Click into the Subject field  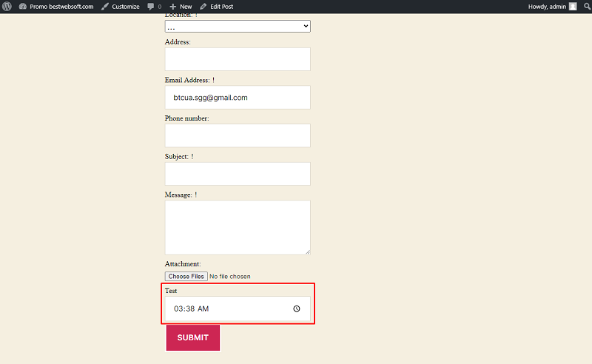(x=238, y=174)
